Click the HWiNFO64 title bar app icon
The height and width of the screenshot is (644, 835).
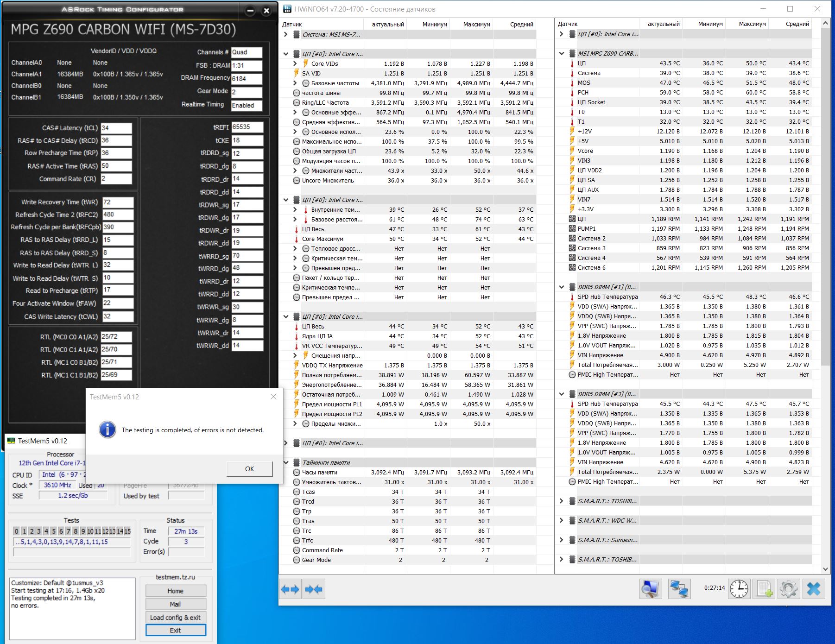coord(287,9)
